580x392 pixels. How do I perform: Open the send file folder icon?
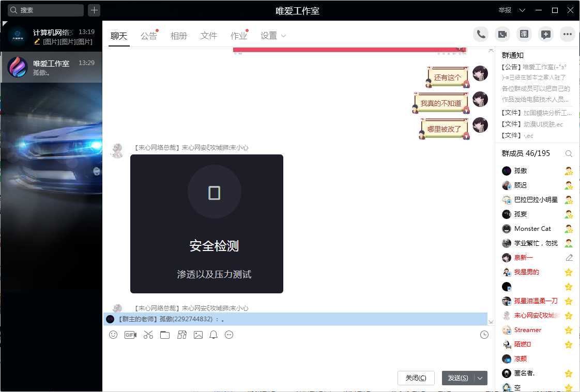tap(165, 335)
